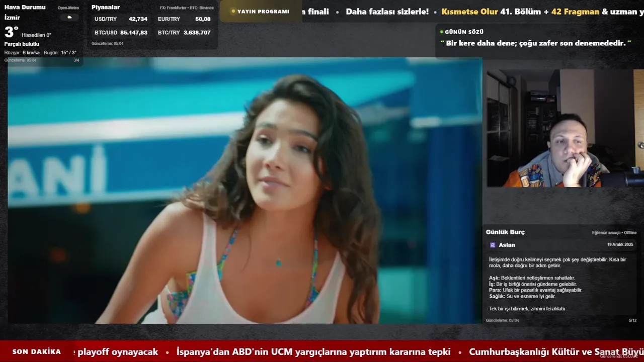This screenshot has width=644, height=362.
Task: Click the Hava Durumu widget title
Action: tap(25, 7)
